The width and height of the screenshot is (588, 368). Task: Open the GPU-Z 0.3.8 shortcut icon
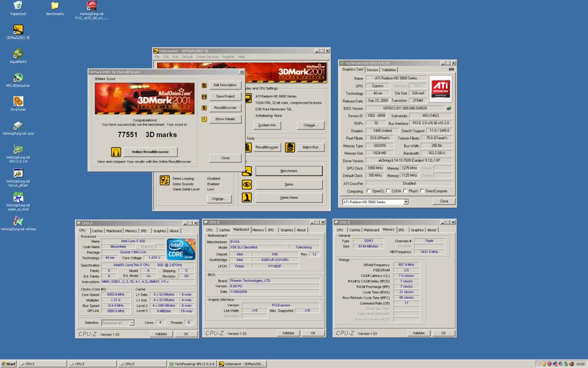point(18,149)
